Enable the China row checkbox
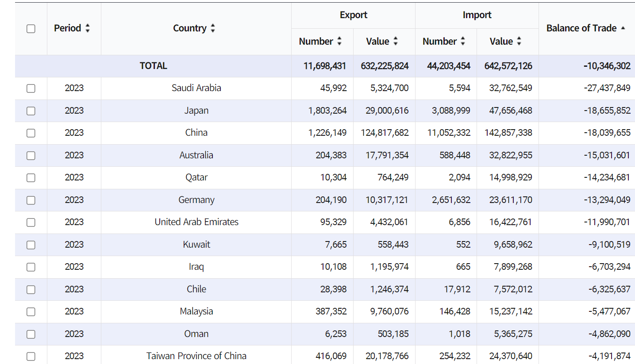Image resolution: width=635 pixels, height=364 pixels. 31,133
